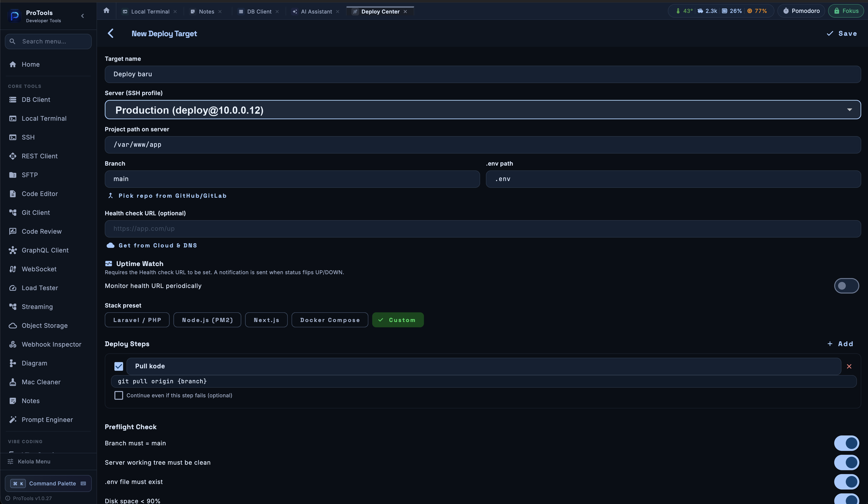Select the Docker Compose preset
This screenshot has width=868, height=504.
[x=330, y=320]
